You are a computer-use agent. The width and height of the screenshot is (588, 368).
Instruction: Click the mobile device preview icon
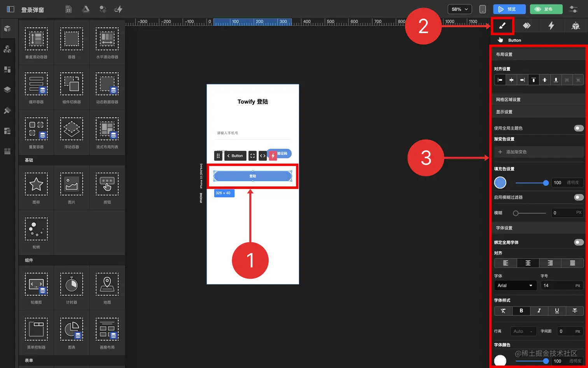coord(483,9)
